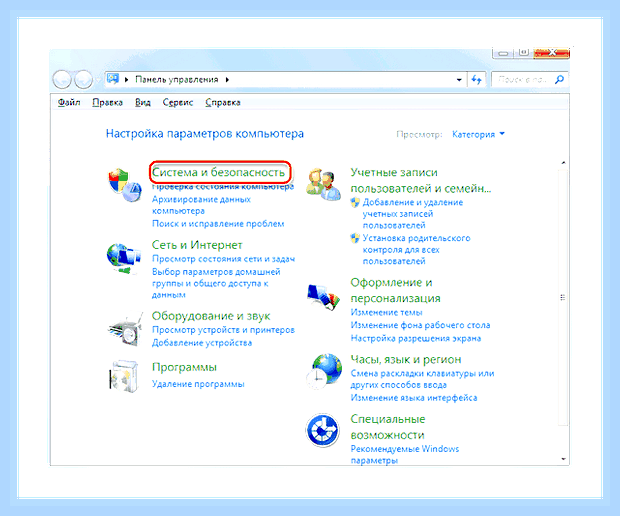The image size is (620, 516).
Task: Open the Appearance and Personalization icon
Action: 323,297
